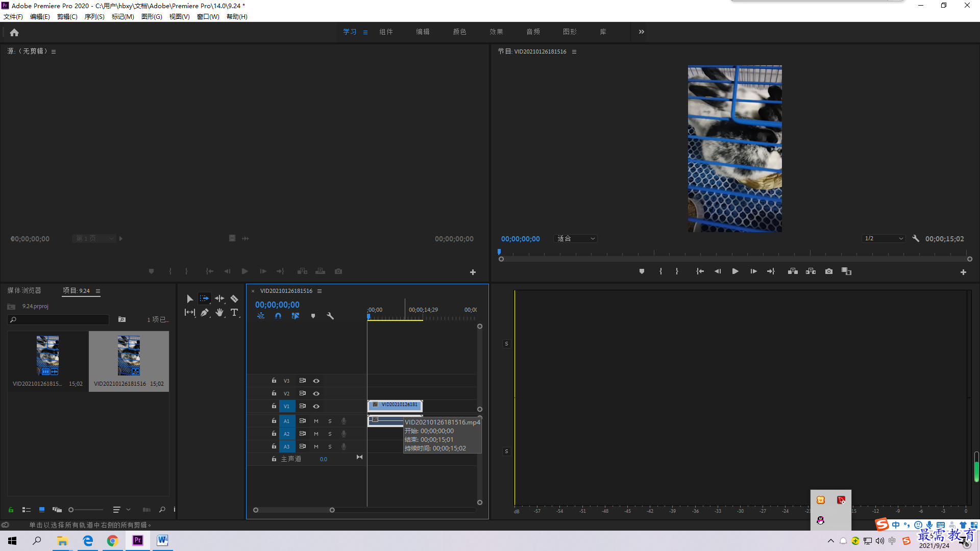Mute audio track A1
The image size is (980, 551).
(316, 421)
